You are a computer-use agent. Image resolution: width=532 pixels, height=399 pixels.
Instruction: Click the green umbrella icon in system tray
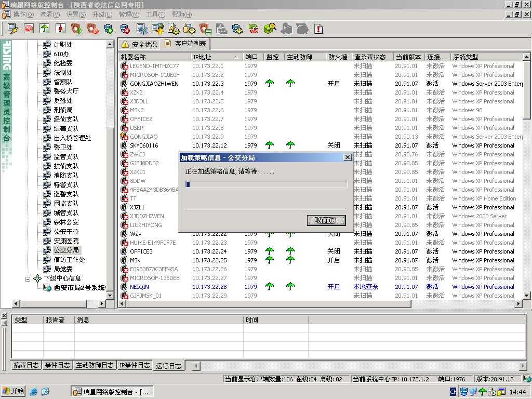point(483,392)
